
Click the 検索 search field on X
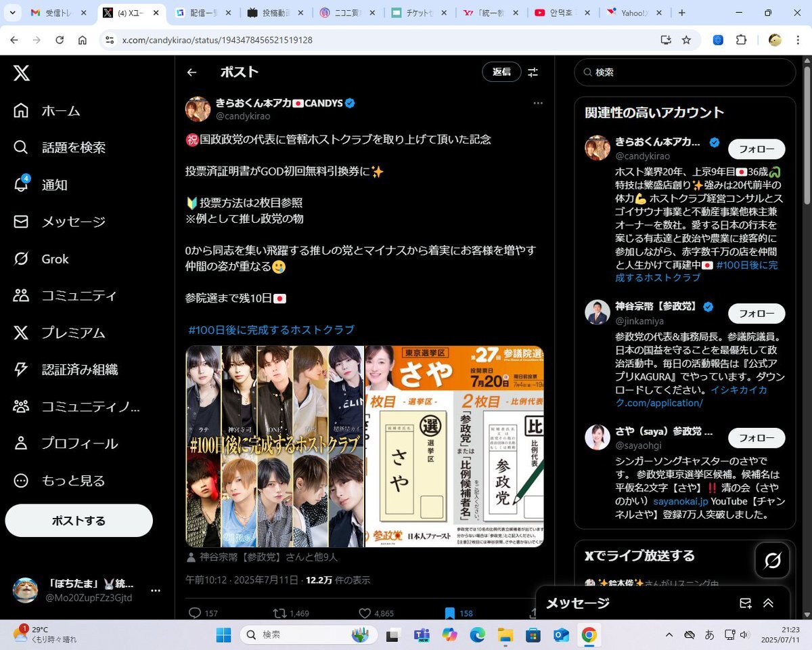point(685,72)
